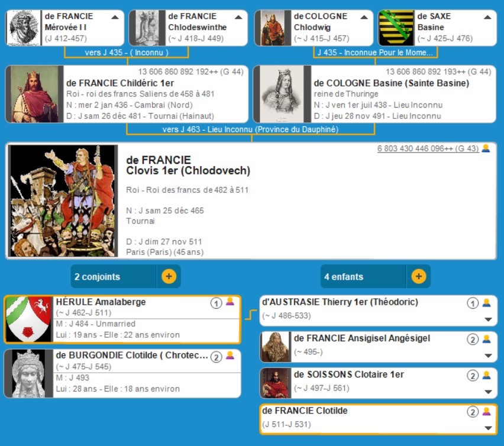Expand ancestors of Mérovée II
The width and height of the screenshot is (504, 446).
point(115,17)
